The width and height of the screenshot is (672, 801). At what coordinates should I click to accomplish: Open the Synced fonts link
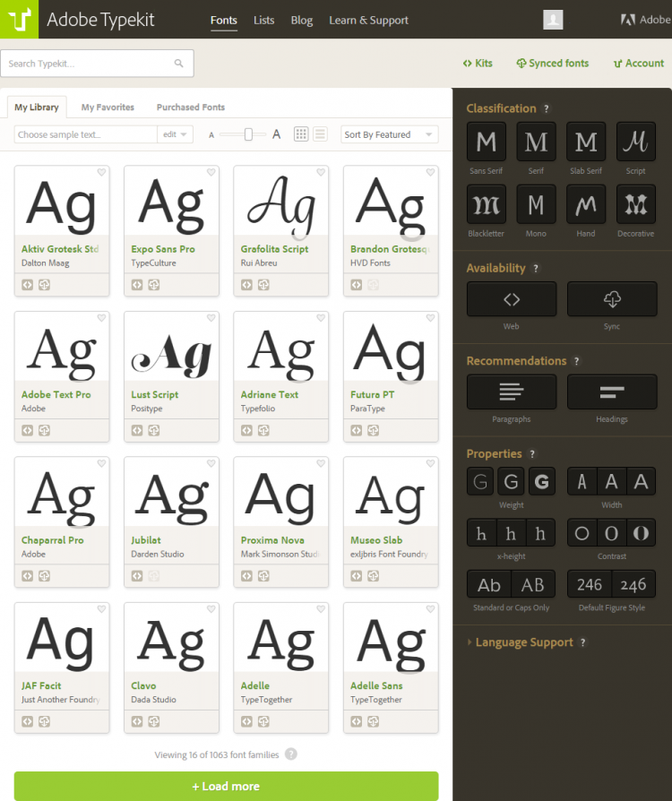pos(553,64)
